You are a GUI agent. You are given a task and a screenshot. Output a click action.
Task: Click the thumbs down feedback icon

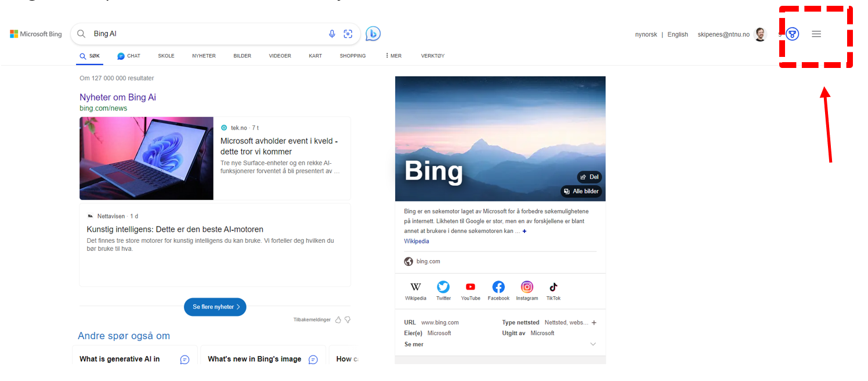tap(348, 319)
